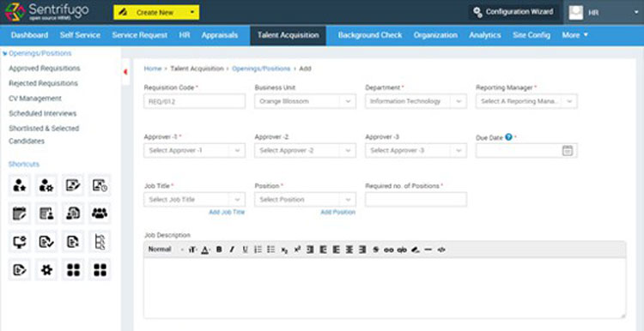Go to the Self Service tab
The height and width of the screenshot is (331, 644).
pos(80,35)
